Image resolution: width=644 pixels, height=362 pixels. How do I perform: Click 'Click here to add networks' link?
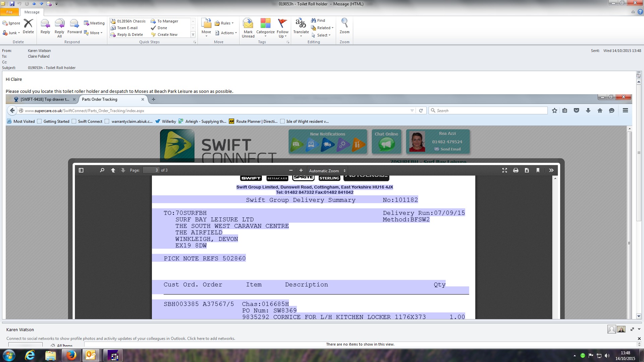(x=211, y=339)
